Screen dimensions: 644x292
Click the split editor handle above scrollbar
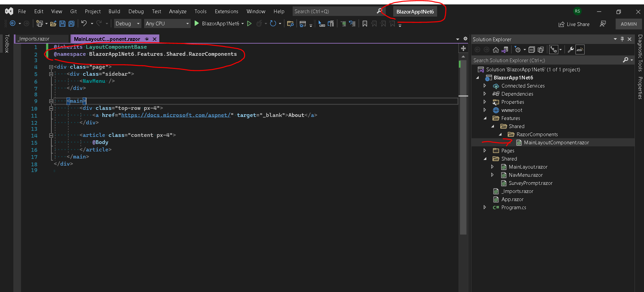463,49
